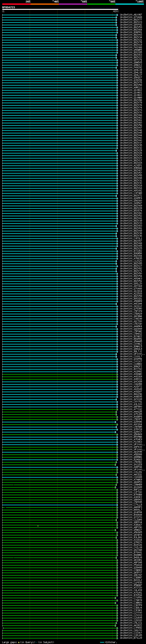Select the UniRef100_A5DRR9 label
This screenshot has width=146, height=644.
coord(131,301)
